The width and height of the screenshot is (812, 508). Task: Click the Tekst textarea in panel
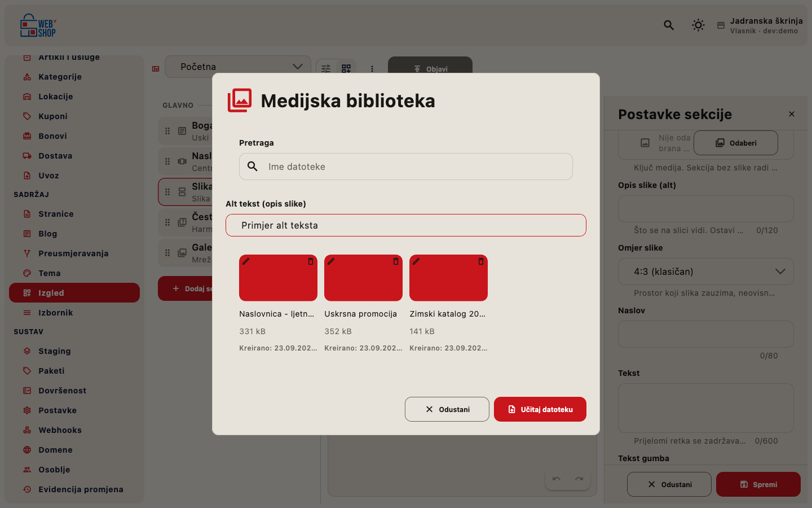point(706,408)
